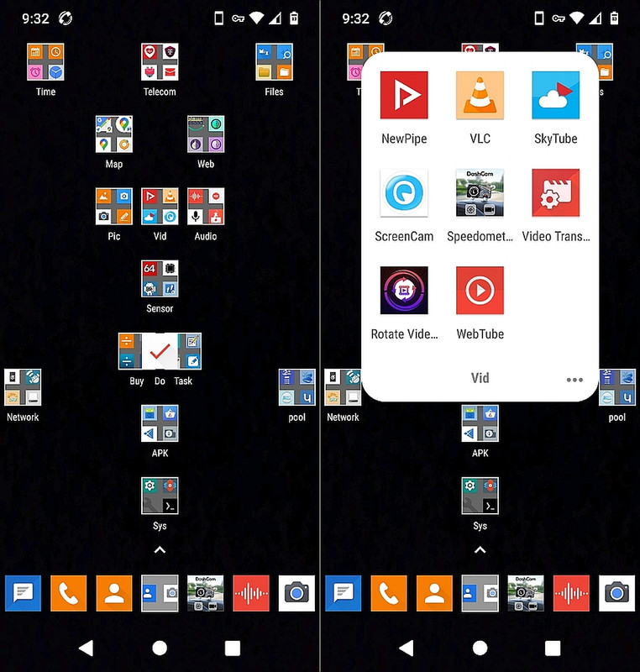Open the APK folder on right screen
Screen dimensions: 640x672
point(480,424)
